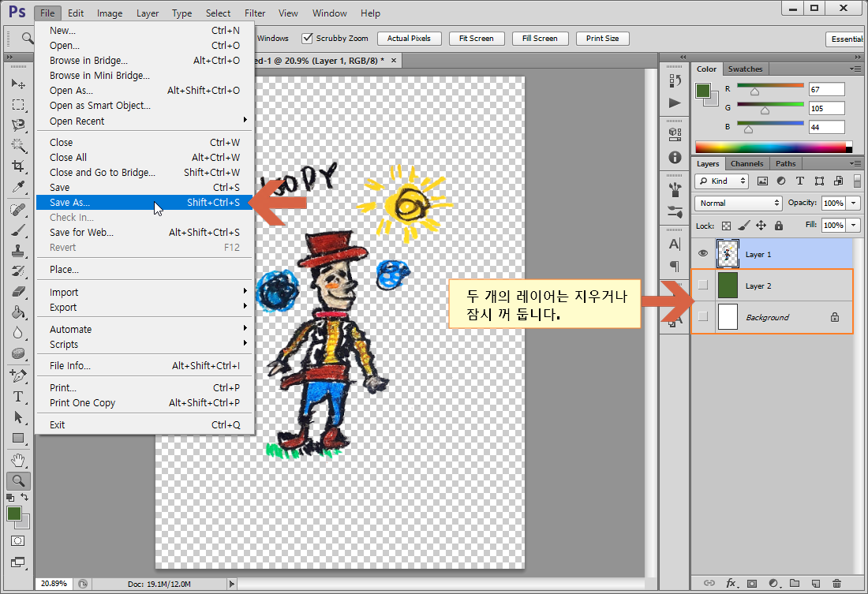
Task: Open Info panel icon
Action: coord(675,158)
